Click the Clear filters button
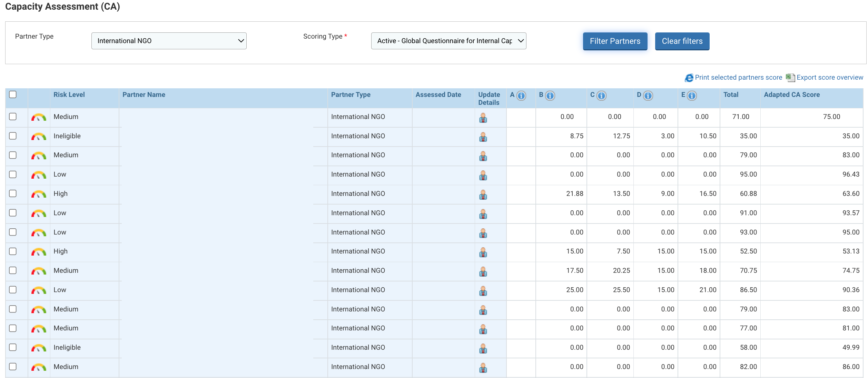 pyautogui.click(x=682, y=41)
